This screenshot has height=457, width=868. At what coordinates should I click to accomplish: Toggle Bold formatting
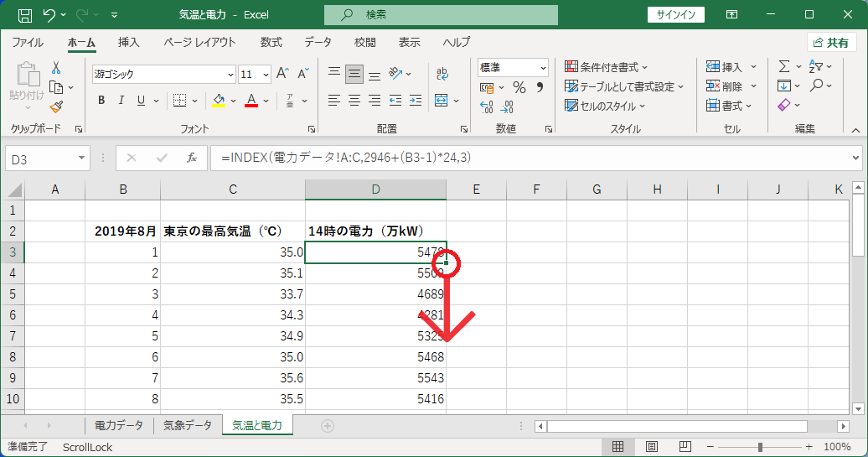101,101
